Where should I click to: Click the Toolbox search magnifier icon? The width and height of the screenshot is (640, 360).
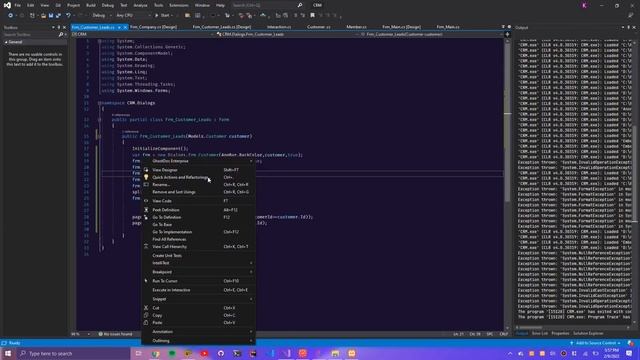[61, 35]
